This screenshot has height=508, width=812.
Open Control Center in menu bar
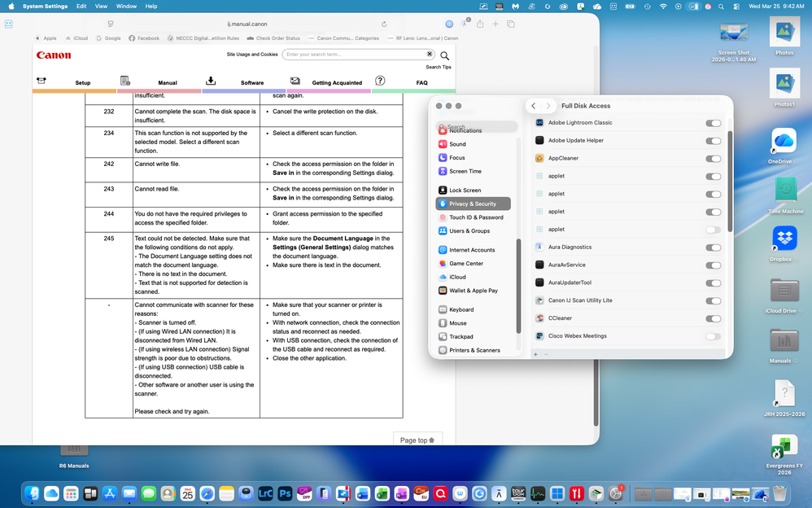[736, 7]
